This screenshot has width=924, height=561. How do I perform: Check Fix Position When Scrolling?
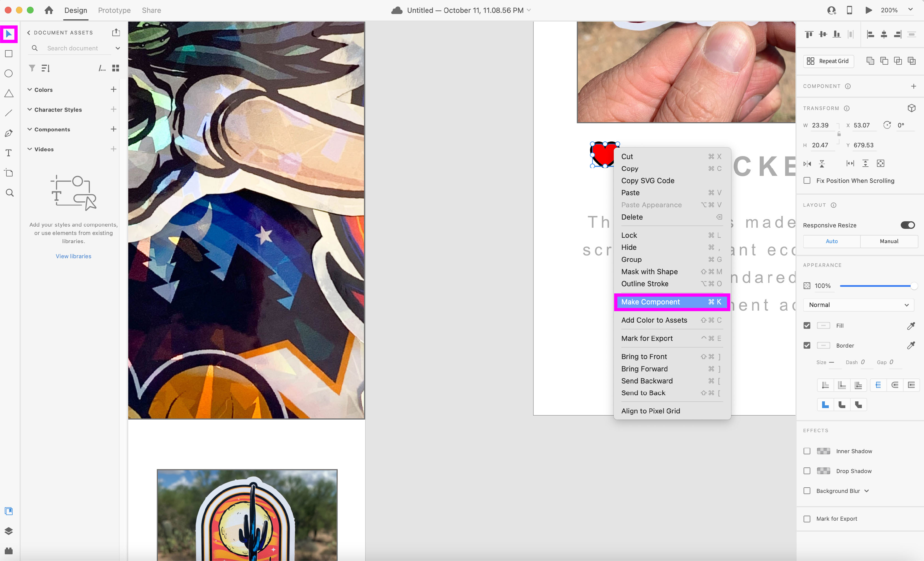807,181
